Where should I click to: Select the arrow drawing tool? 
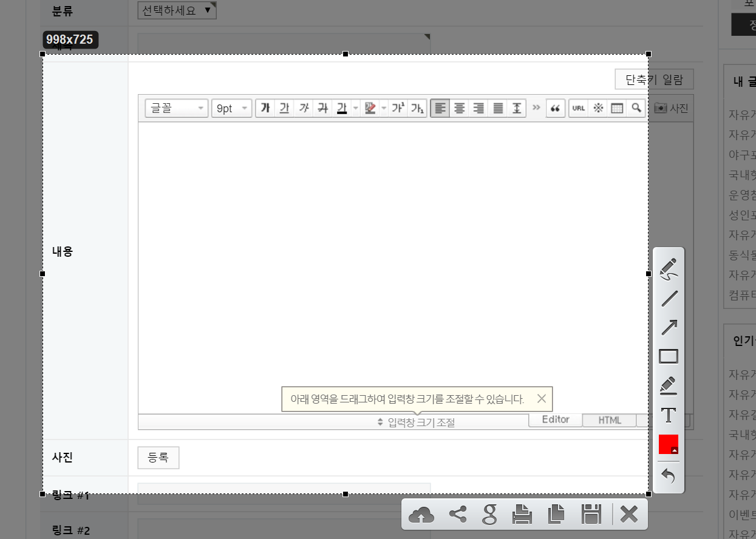[x=669, y=327]
